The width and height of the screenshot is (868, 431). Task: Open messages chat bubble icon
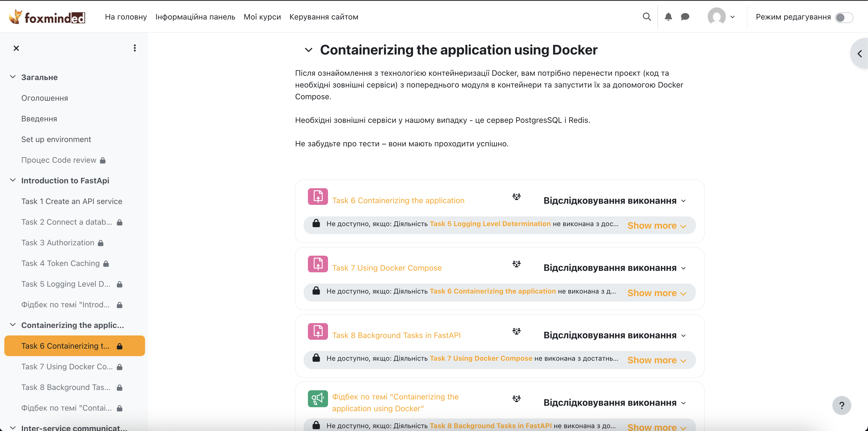pyautogui.click(x=685, y=16)
